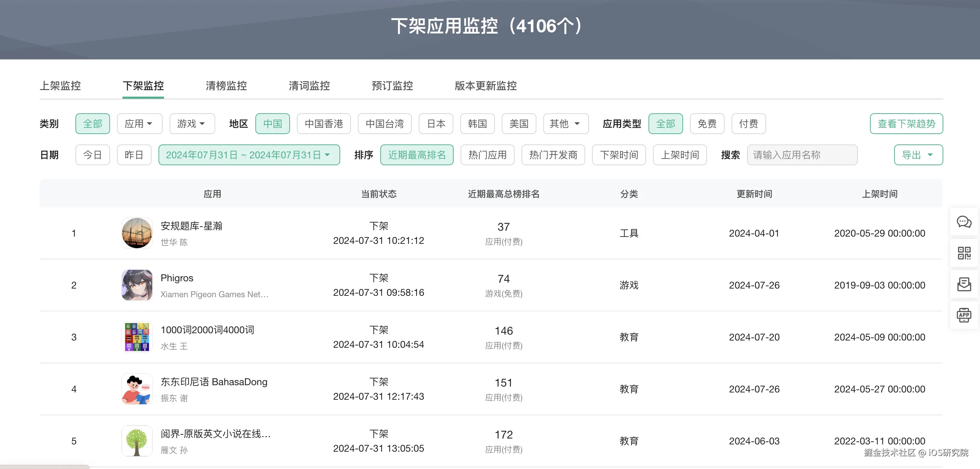This screenshot has width=980, height=469.
Task: Open the 1000词2000词4000词 app thumbnail
Action: [x=137, y=337]
